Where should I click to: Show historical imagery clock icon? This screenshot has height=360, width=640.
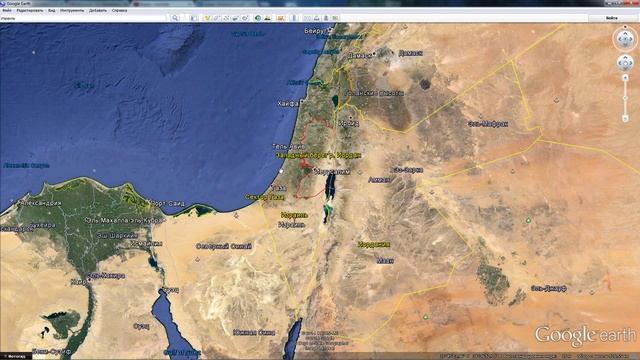point(258,18)
